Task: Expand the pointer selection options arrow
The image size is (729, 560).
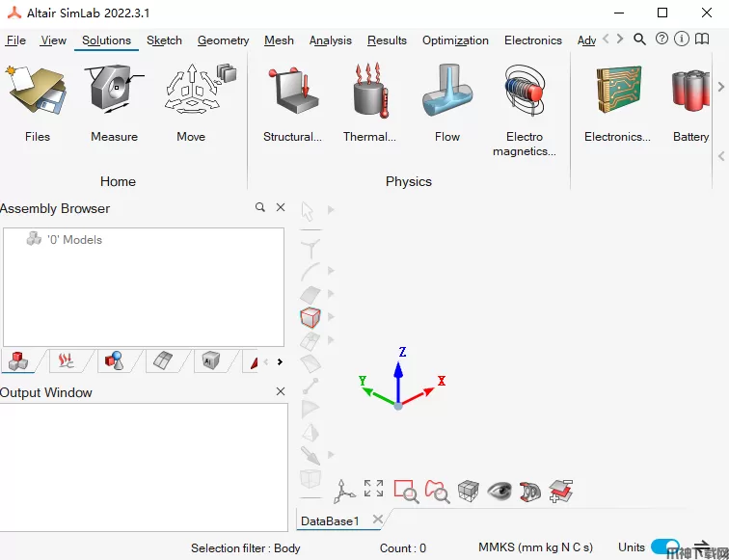Action: tap(331, 209)
